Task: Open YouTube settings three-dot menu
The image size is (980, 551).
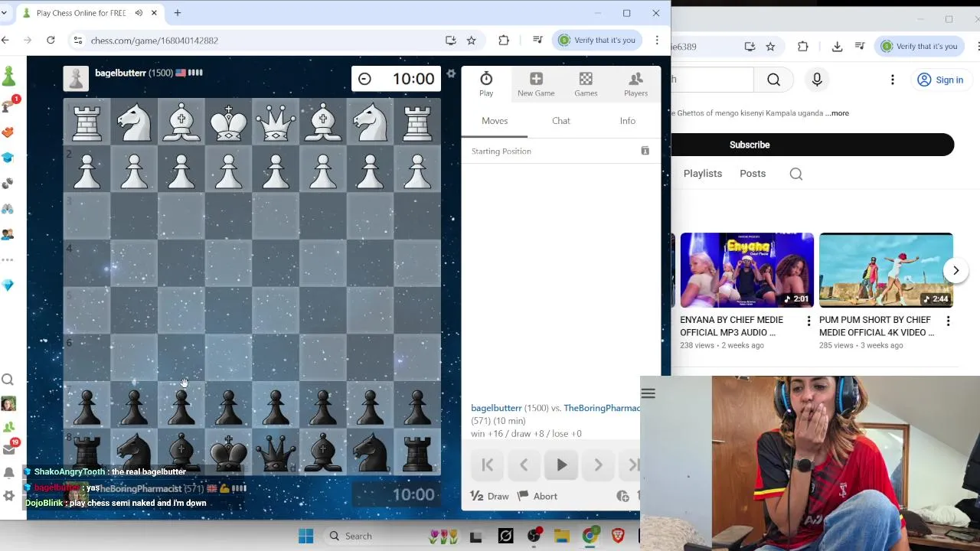Action: point(892,80)
